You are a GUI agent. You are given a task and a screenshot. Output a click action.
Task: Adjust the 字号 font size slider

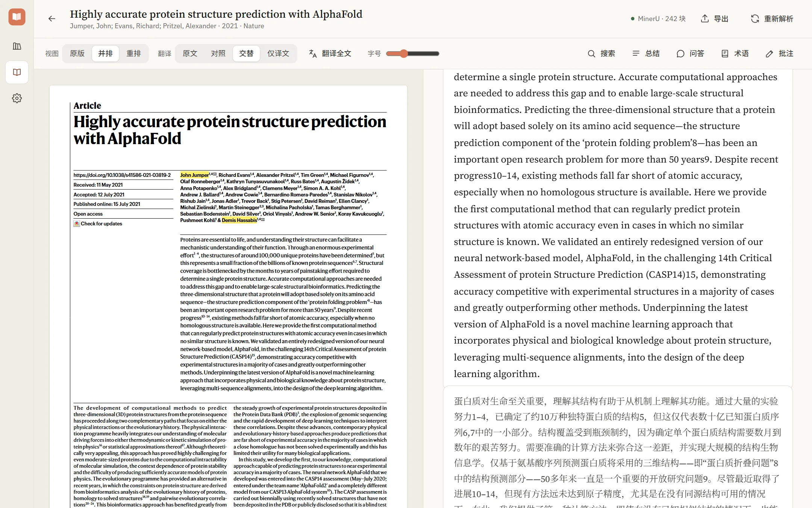tap(413, 53)
